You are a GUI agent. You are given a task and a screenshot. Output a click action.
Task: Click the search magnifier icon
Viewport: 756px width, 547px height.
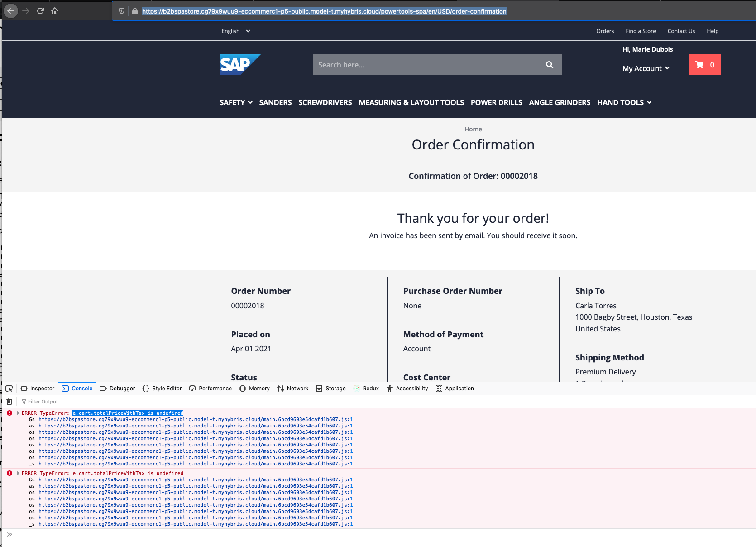(549, 64)
